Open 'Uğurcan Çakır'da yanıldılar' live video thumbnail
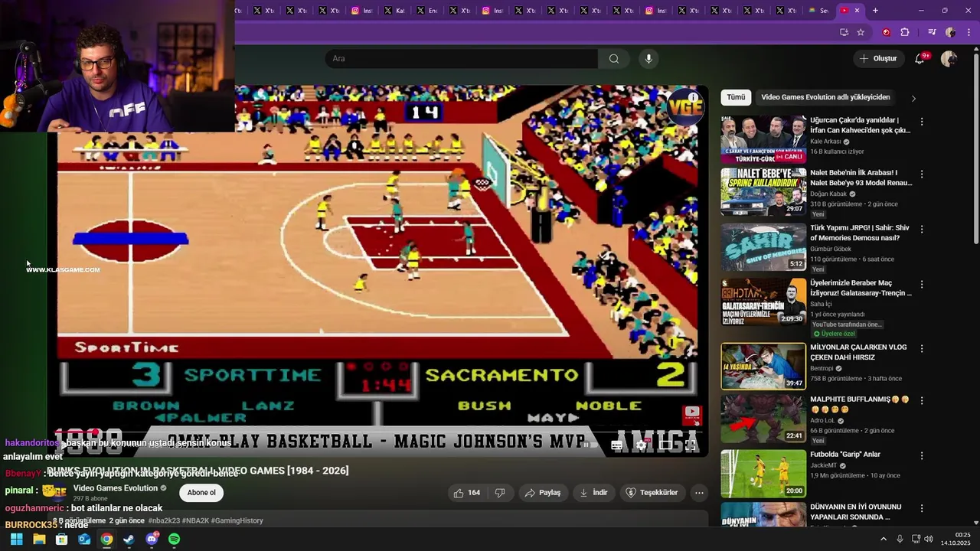 coord(763,139)
